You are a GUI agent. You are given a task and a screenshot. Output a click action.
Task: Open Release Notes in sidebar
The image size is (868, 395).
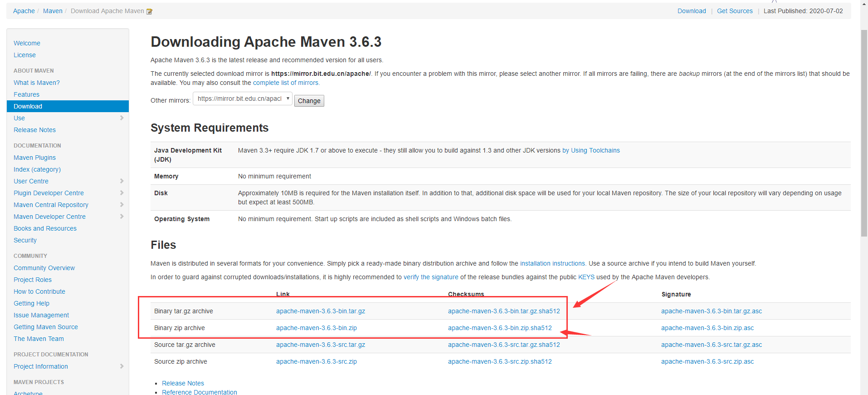(x=34, y=130)
